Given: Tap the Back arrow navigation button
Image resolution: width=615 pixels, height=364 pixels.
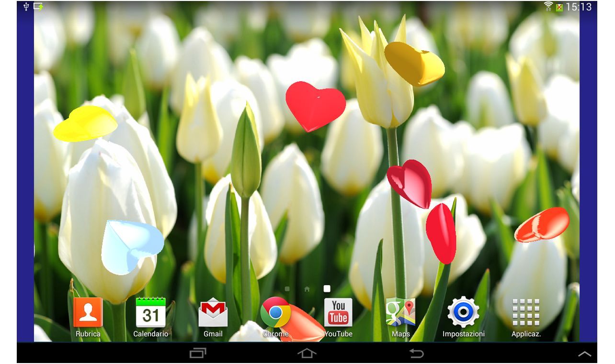Looking at the screenshot, I should [x=416, y=353].
